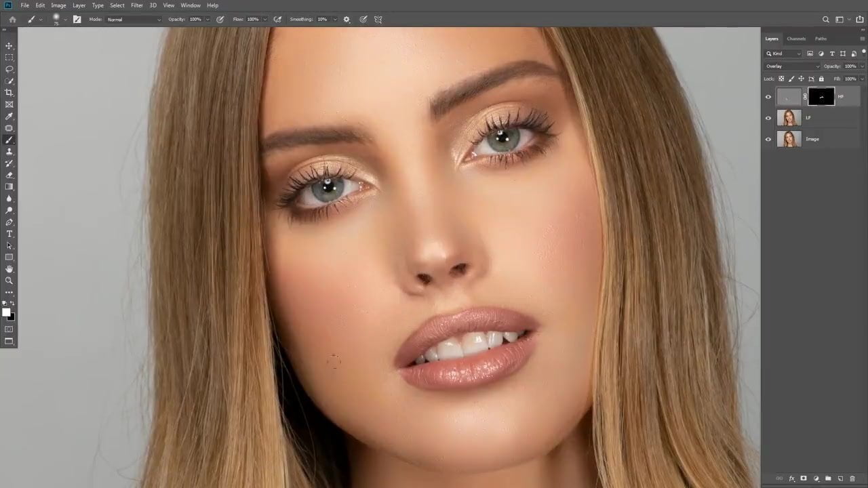This screenshot has width=868, height=488.
Task: Choose the Zoom tool in toolbar
Action: [9, 281]
